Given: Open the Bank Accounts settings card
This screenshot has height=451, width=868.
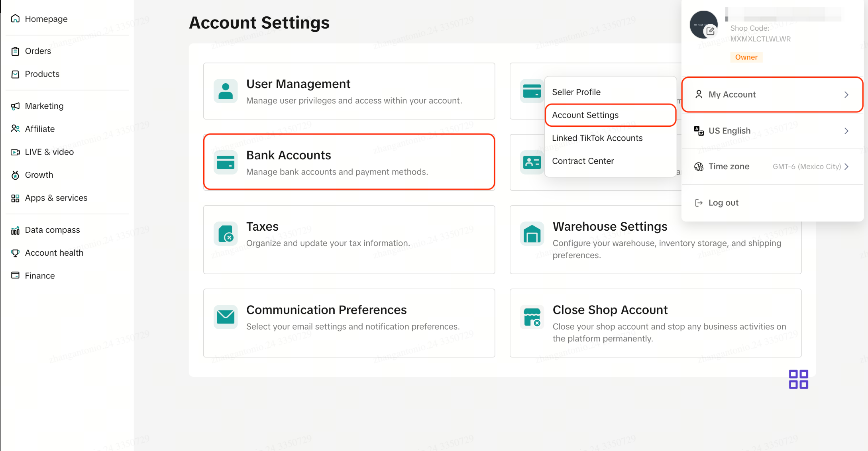Looking at the screenshot, I should (349, 162).
